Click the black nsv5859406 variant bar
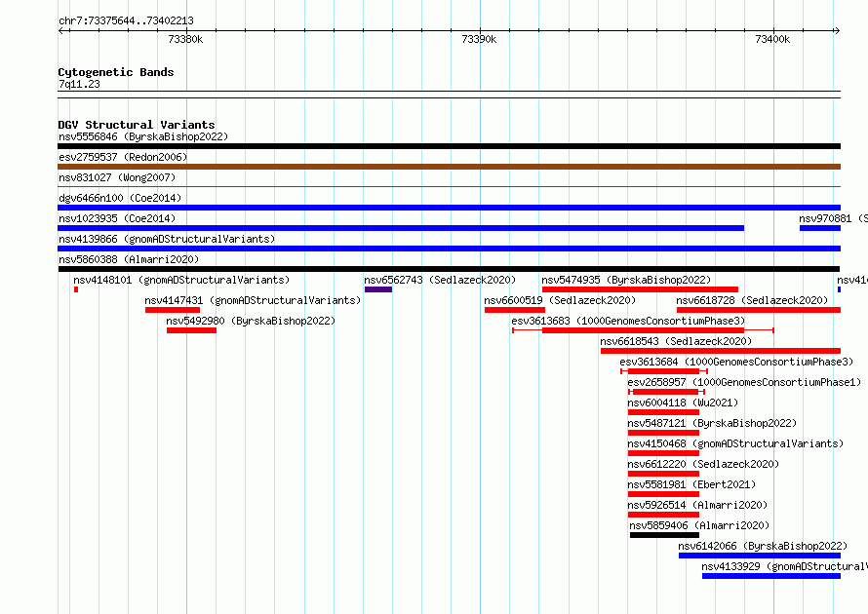 tap(664, 535)
